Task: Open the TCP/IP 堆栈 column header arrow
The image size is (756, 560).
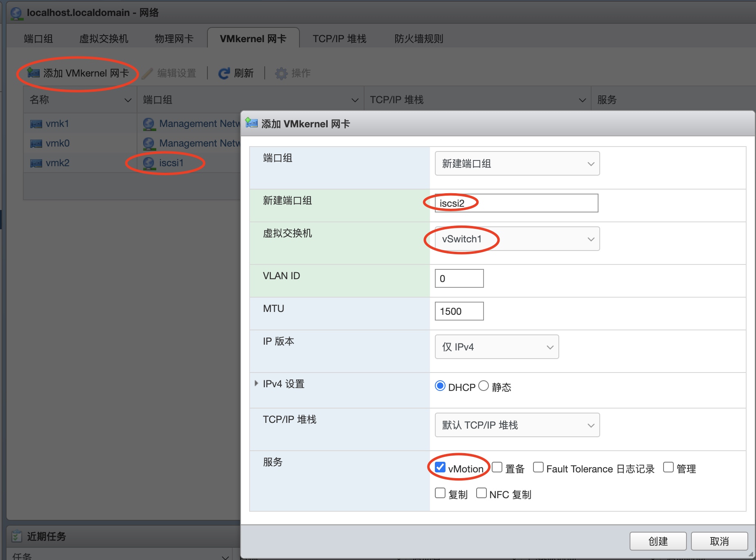Action: click(x=583, y=100)
